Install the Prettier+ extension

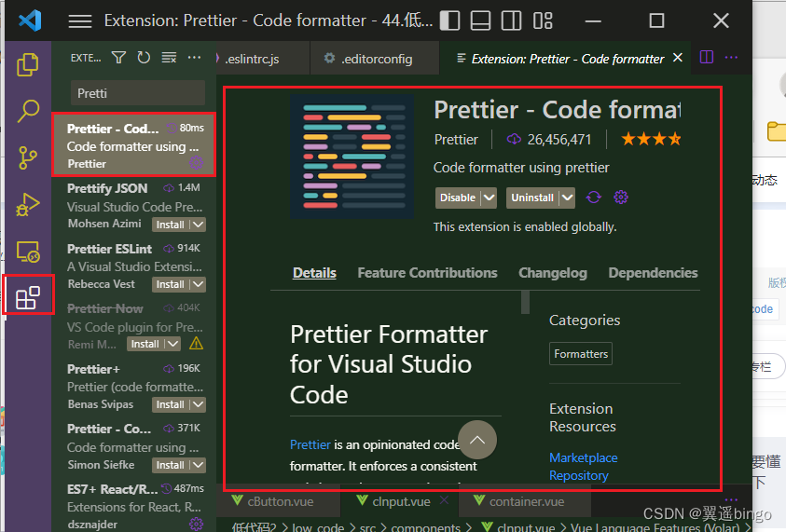[171, 404]
